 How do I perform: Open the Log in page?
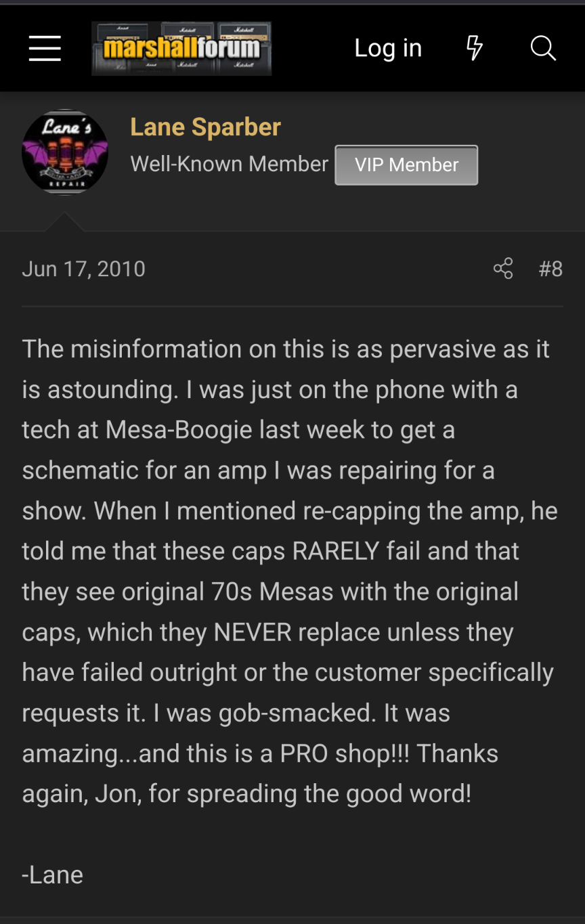click(x=388, y=48)
